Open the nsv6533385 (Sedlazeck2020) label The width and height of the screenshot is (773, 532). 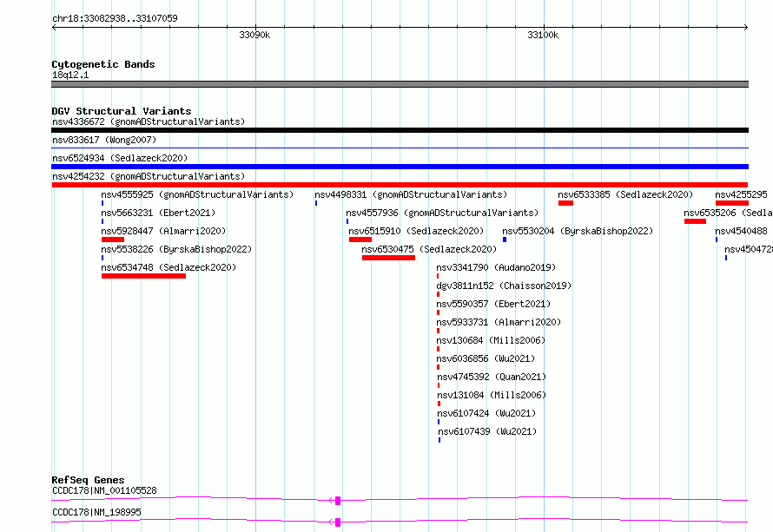point(625,194)
